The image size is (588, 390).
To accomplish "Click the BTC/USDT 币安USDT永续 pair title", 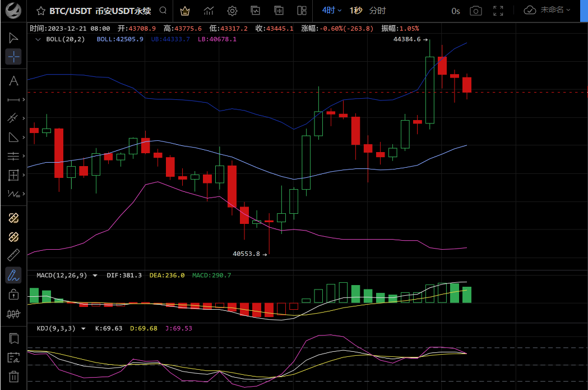I will point(100,11).
